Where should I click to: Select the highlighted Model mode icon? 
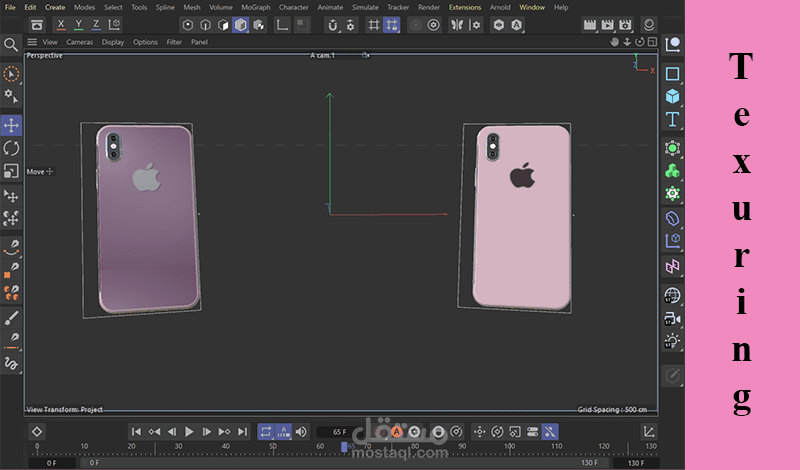tap(241, 24)
